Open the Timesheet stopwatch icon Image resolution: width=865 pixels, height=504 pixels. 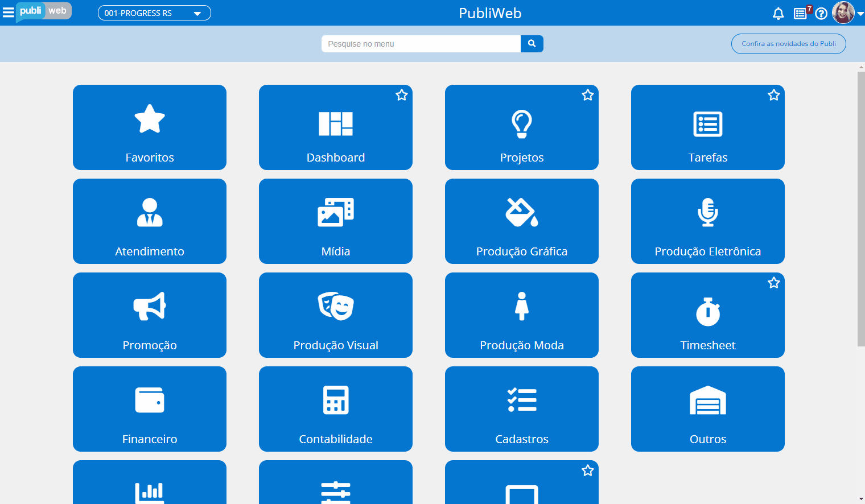click(x=708, y=312)
